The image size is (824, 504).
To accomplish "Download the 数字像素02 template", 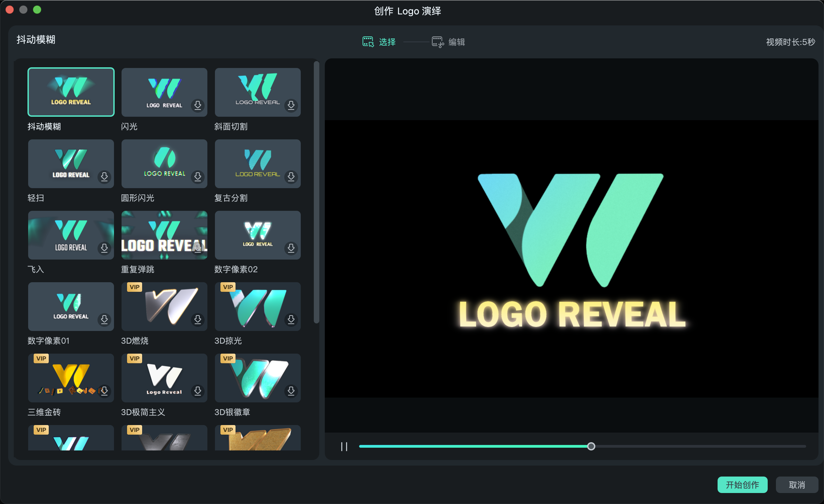I will pos(291,248).
